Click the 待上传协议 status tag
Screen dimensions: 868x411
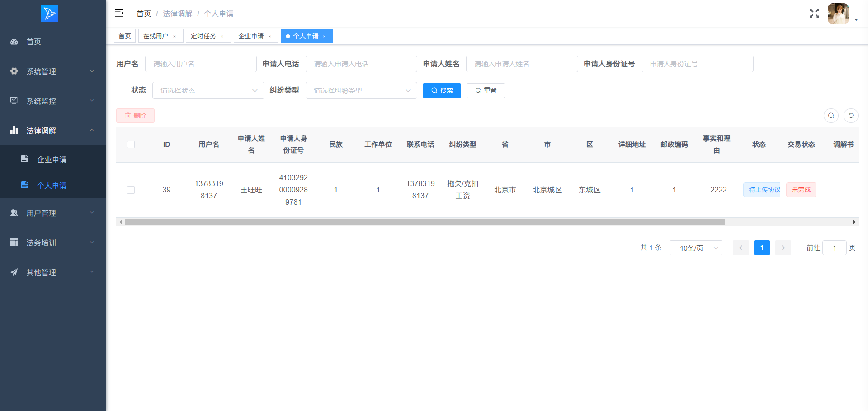coord(762,190)
